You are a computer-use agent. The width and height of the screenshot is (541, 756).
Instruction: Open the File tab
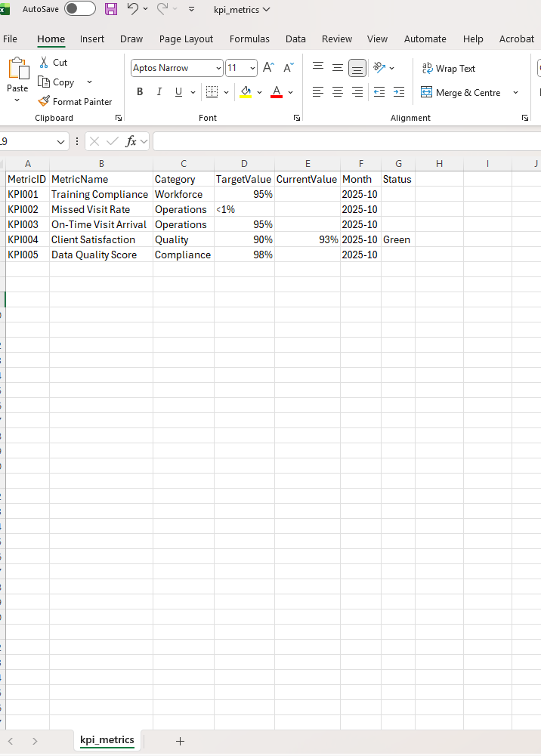pos(10,39)
